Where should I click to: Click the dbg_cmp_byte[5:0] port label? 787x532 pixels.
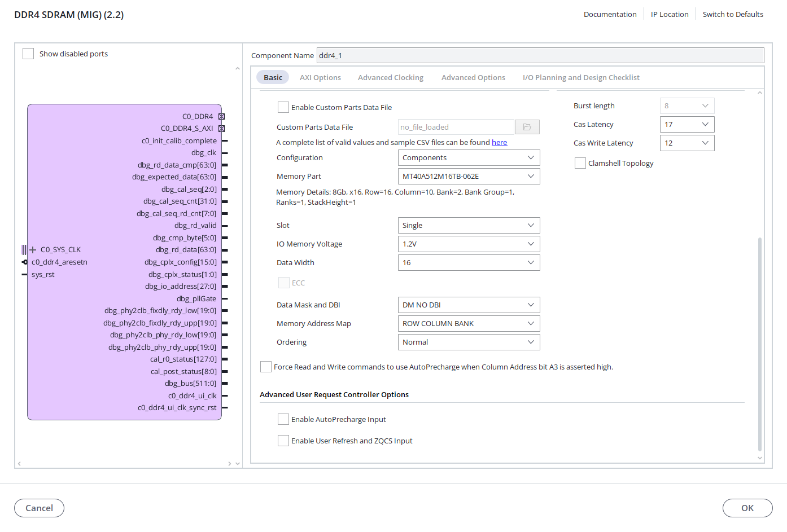tap(185, 238)
